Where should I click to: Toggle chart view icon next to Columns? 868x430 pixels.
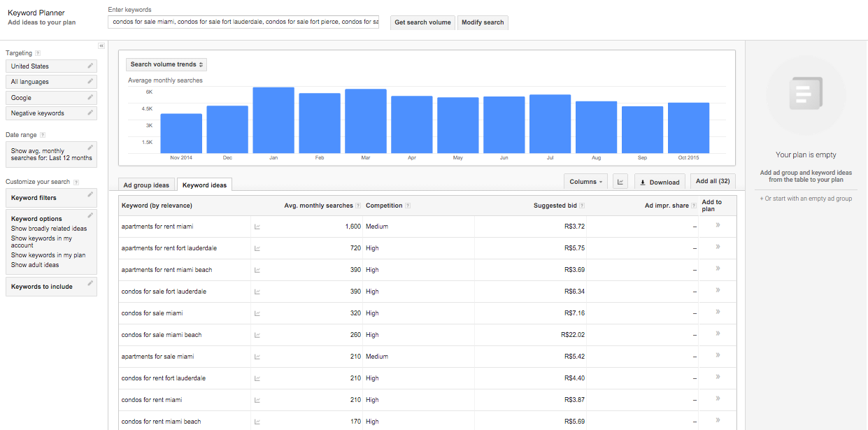point(620,182)
